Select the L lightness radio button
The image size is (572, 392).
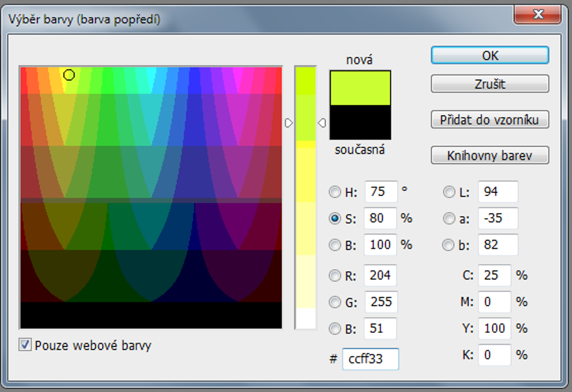(449, 192)
